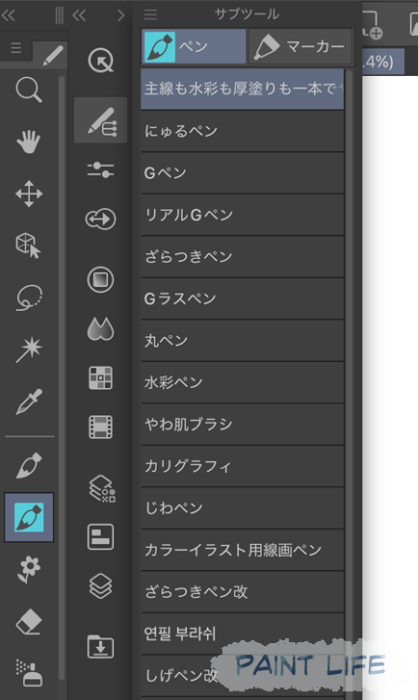Open the Color Mixing droplets icon
Image resolution: width=418 pixels, height=700 pixels.
point(100,329)
